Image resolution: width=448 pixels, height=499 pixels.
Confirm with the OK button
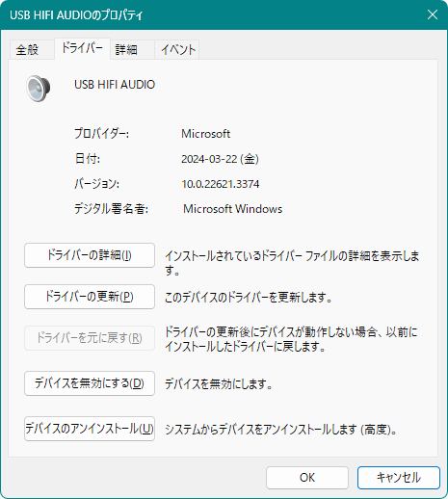307,478
